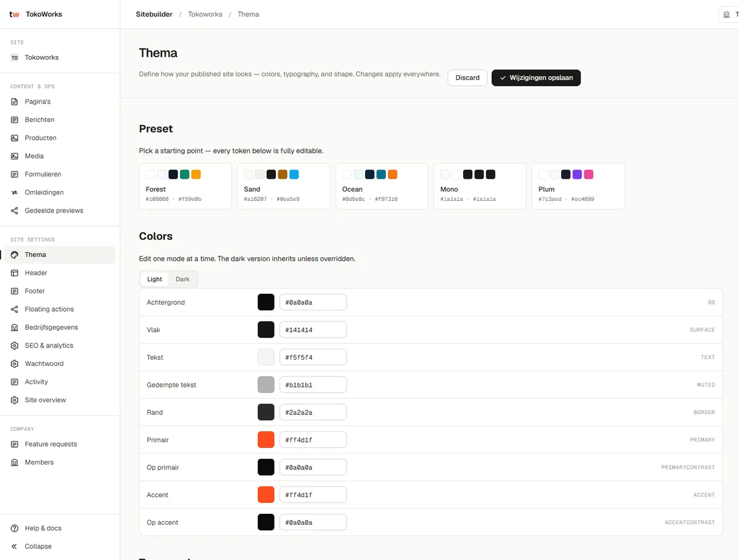Open SEO & analytics gear icon
The height and width of the screenshot is (560, 739).
(x=15, y=346)
